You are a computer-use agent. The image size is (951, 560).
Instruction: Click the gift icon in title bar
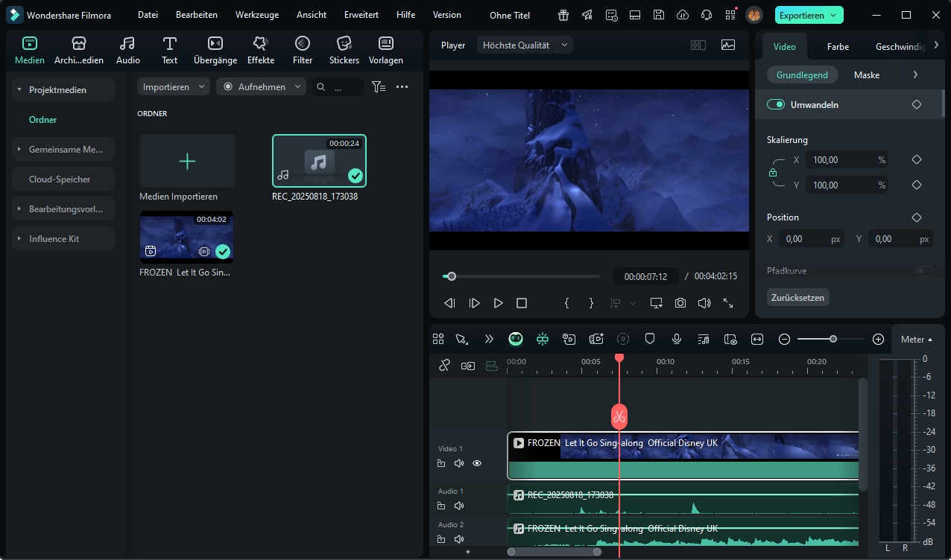click(563, 15)
